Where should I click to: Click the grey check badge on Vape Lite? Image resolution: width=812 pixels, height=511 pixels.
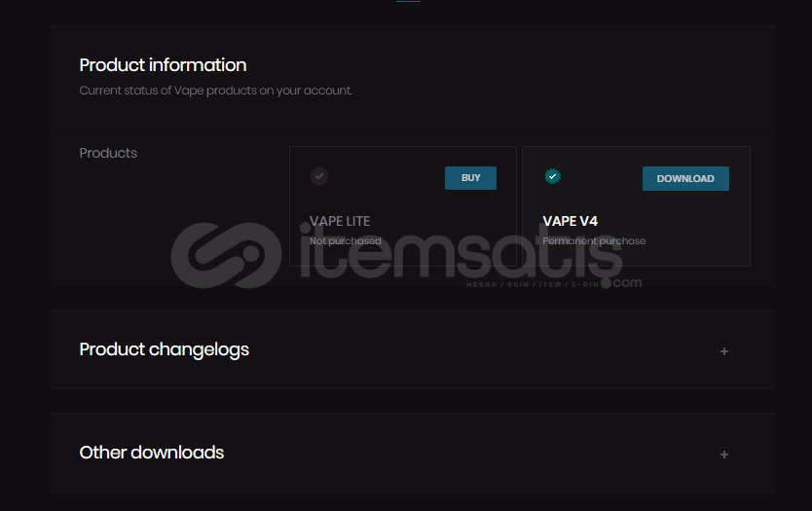tap(319, 176)
